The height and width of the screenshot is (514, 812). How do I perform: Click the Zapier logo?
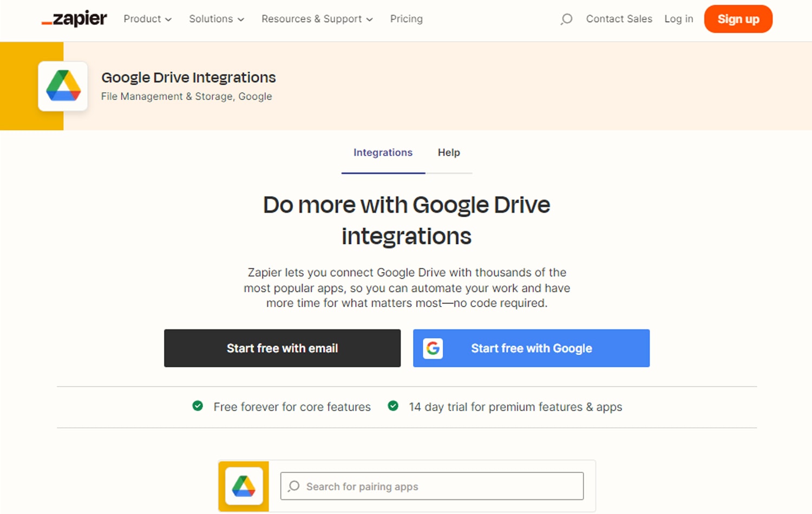[x=74, y=18]
